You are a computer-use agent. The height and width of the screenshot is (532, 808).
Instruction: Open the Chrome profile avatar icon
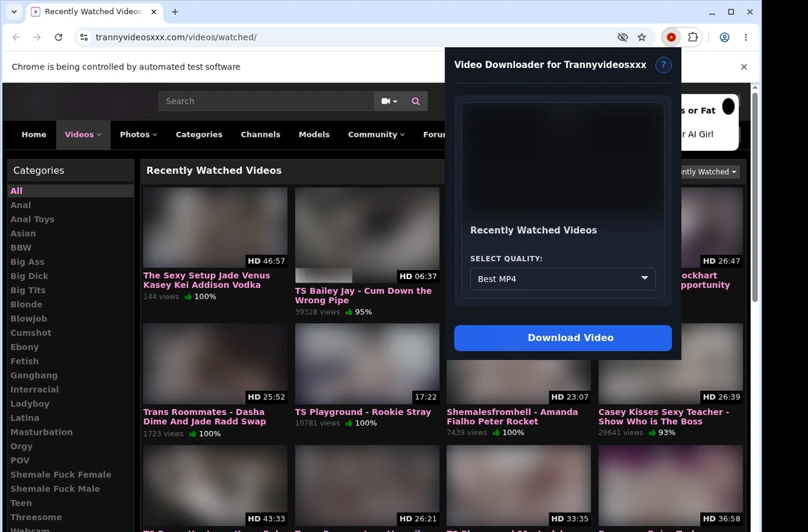click(725, 38)
